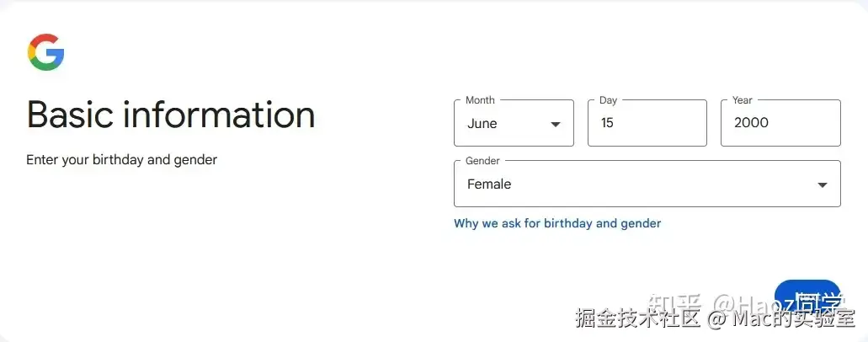Click the Google G logo
This screenshot has width=868, height=342.
tap(45, 52)
